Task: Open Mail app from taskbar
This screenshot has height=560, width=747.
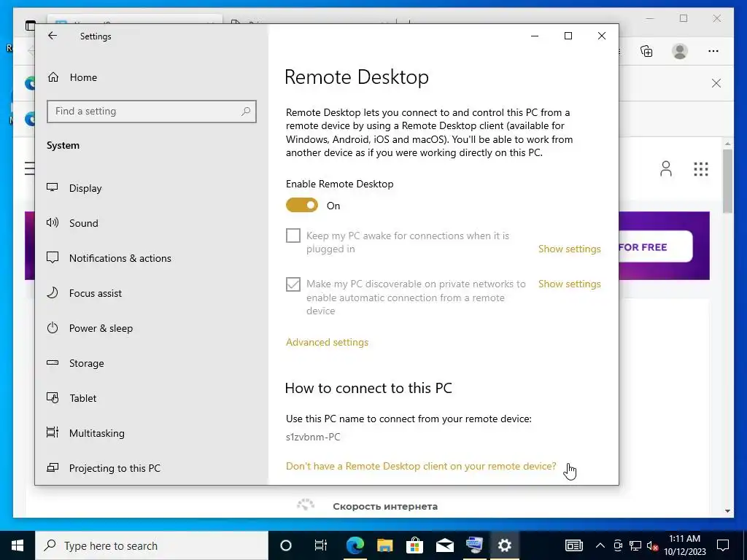Action: [444, 545]
